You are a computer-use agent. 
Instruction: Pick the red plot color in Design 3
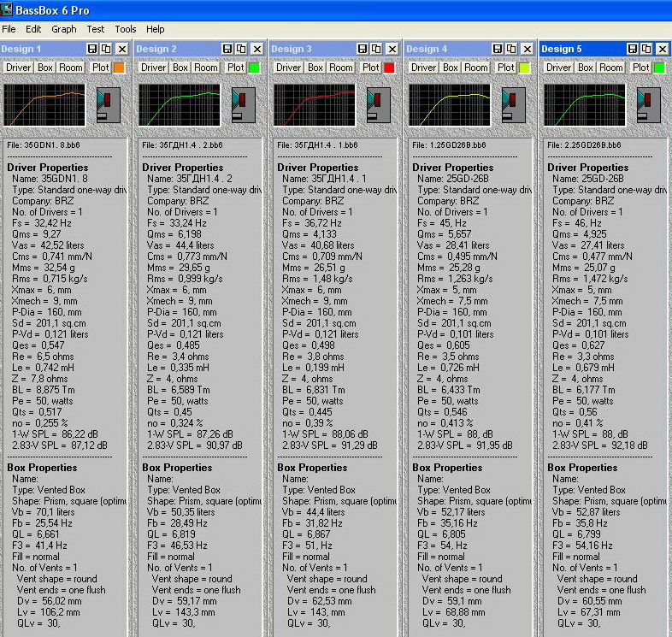click(x=389, y=68)
